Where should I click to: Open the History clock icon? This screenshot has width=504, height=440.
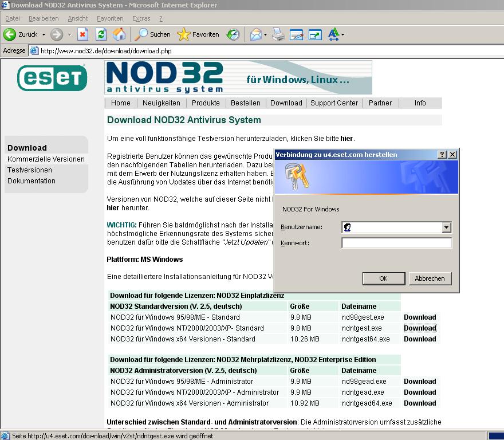233,34
